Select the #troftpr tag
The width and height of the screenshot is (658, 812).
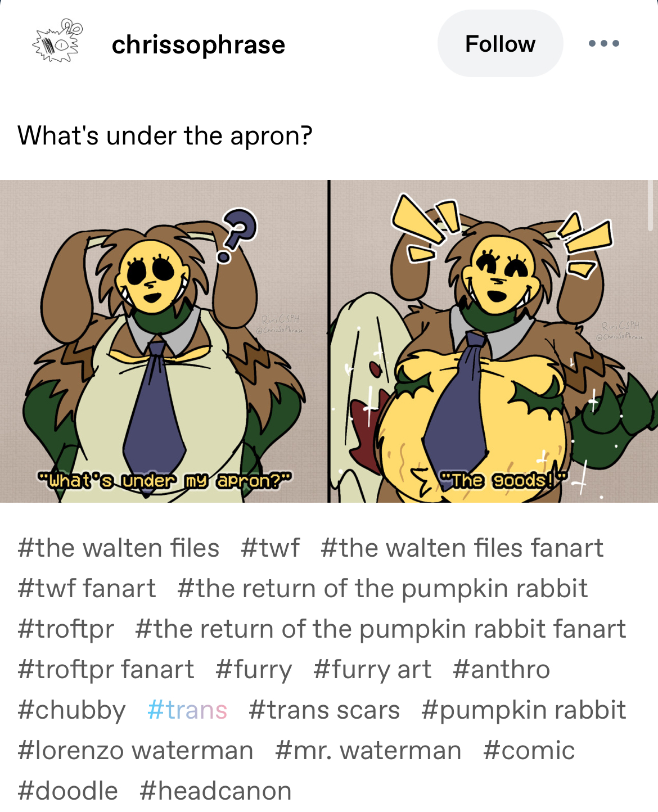[66, 629]
